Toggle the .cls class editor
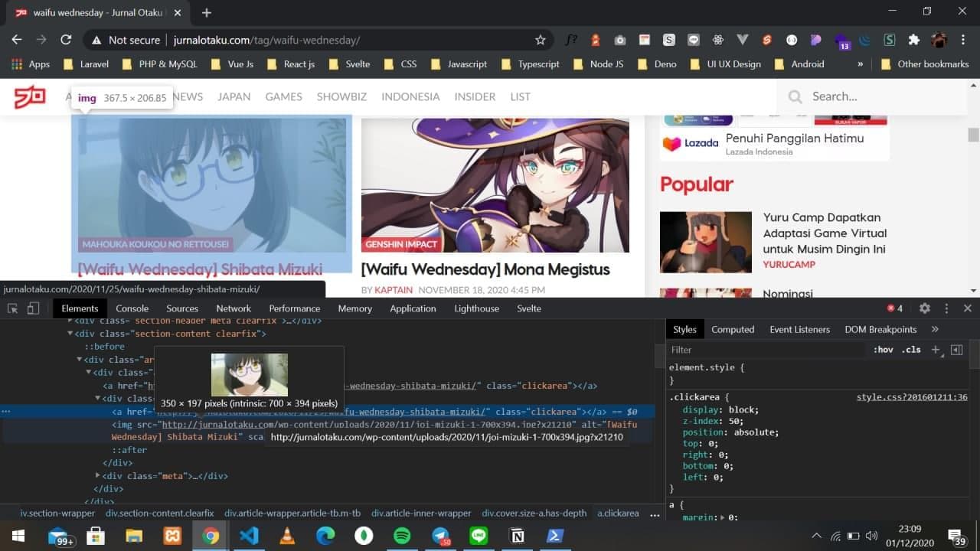980x551 pixels. coord(911,350)
